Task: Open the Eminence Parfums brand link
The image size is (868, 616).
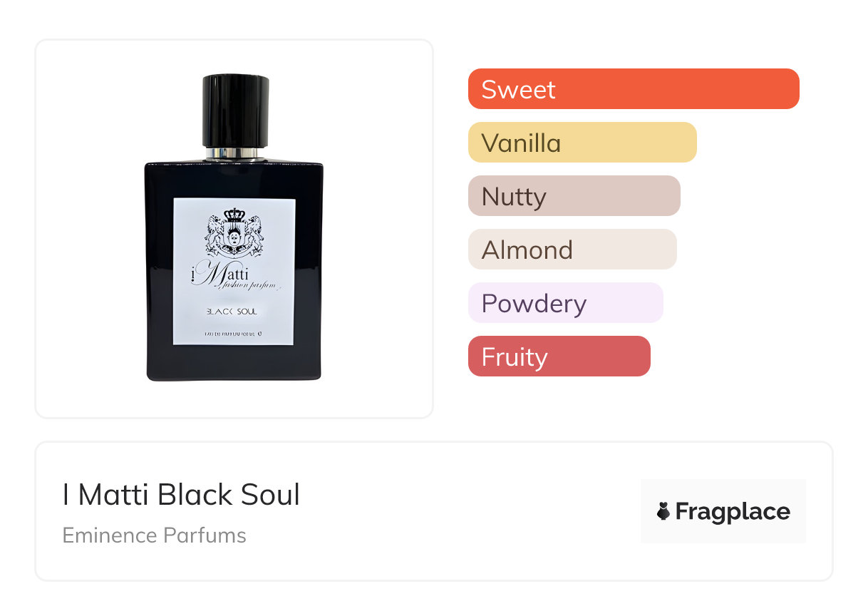Action: tap(154, 535)
